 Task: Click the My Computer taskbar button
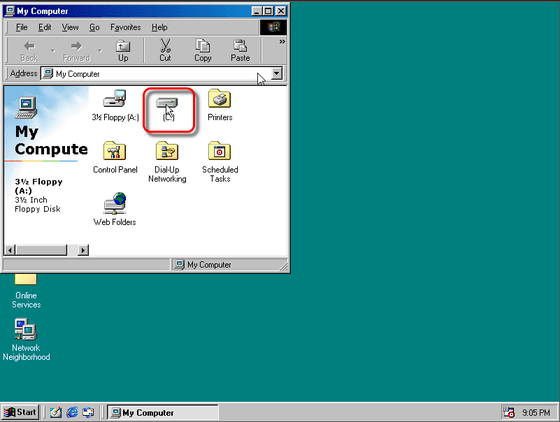tap(163, 412)
